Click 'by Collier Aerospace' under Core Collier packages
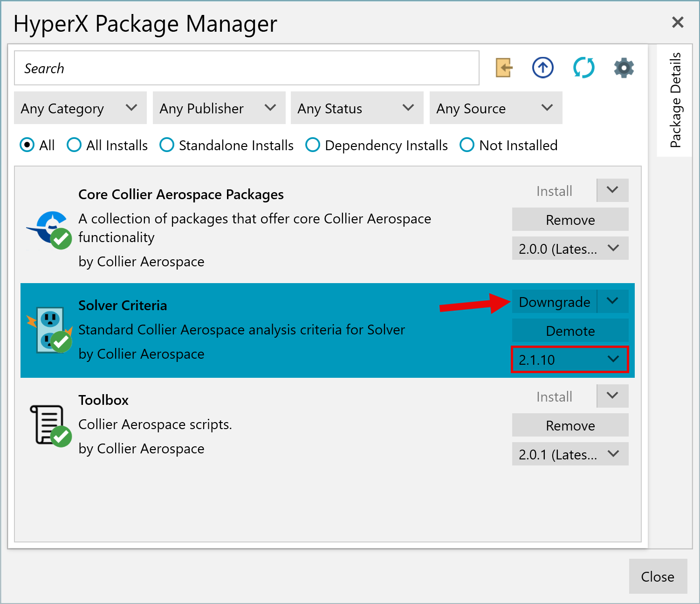 point(141,261)
